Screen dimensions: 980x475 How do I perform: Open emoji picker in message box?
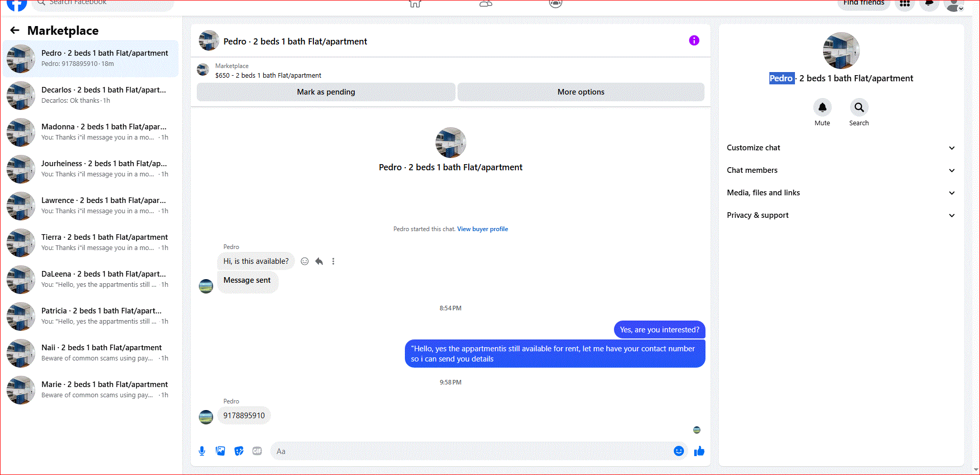[x=678, y=451]
